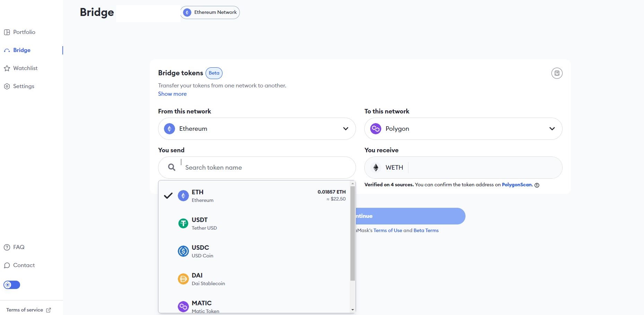644x315 pixels.
Task: Click Ethereum logo in network badge
Action: (187, 12)
